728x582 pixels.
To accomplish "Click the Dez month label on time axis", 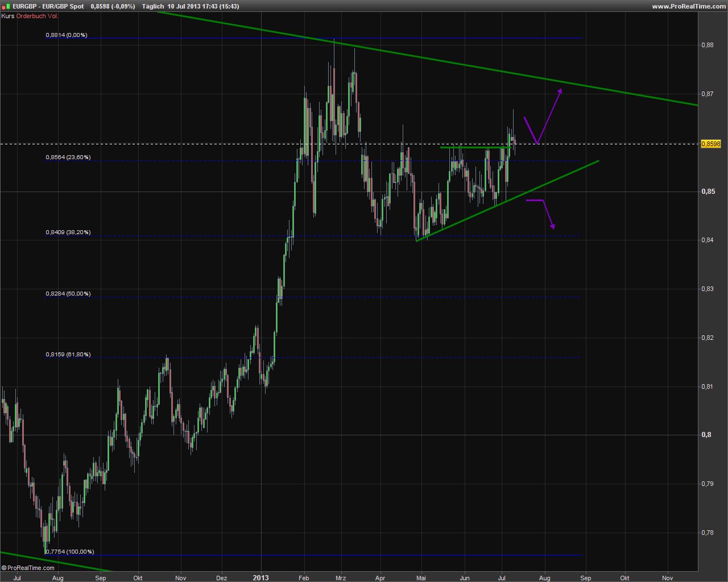I will 222,578.
